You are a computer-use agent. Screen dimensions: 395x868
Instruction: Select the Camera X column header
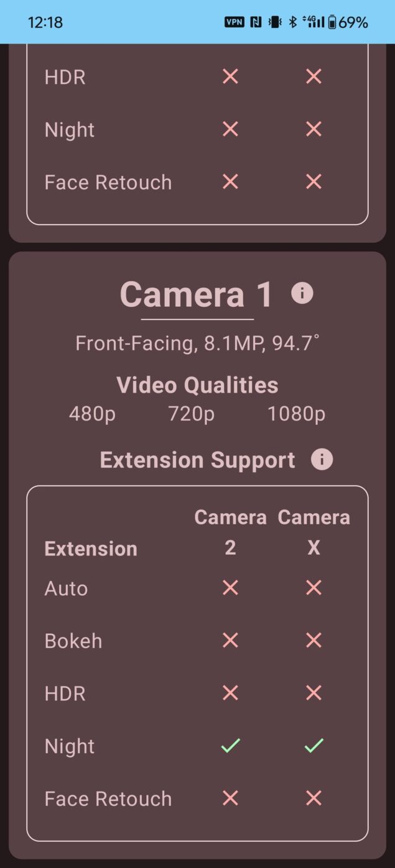click(x=313, y=531)
